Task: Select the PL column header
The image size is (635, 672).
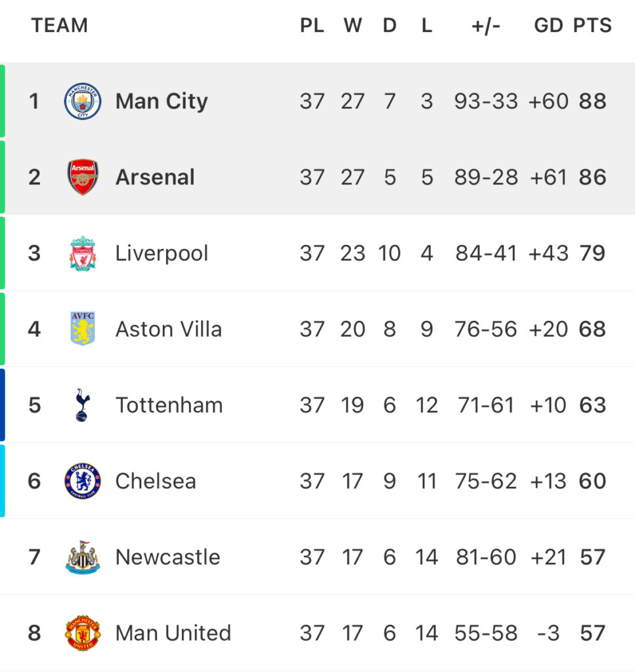Action: 312,26
